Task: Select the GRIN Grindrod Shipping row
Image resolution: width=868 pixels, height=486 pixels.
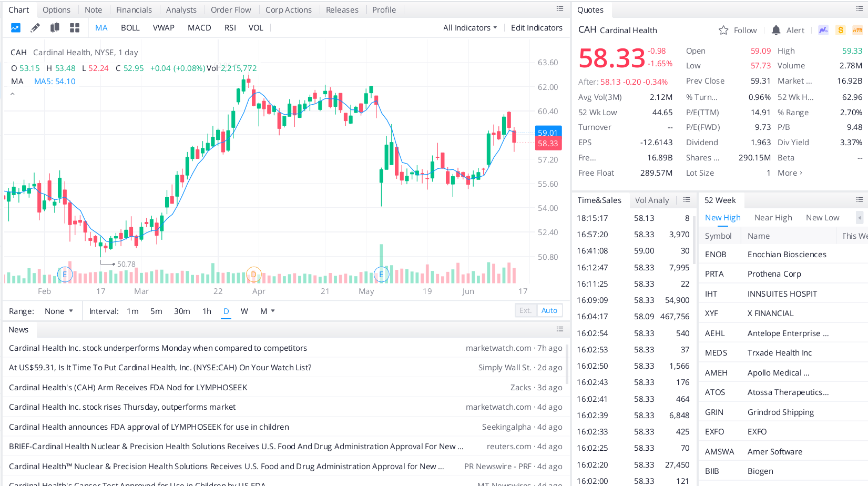Action: 783,412
